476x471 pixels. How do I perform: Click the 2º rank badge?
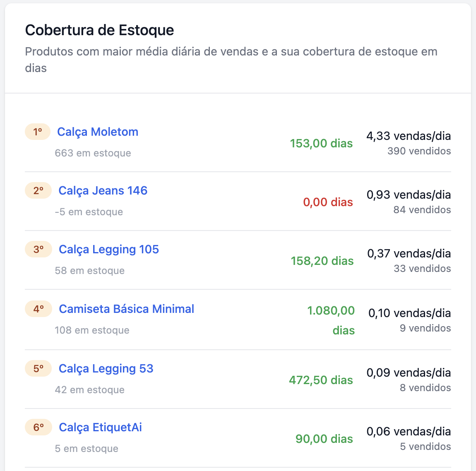38,191
